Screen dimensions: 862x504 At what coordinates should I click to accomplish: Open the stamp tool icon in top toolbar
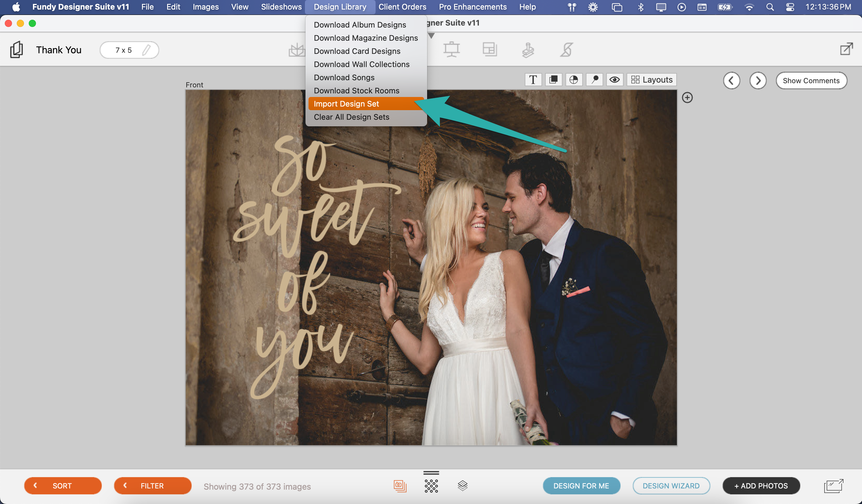pos(528,50)
